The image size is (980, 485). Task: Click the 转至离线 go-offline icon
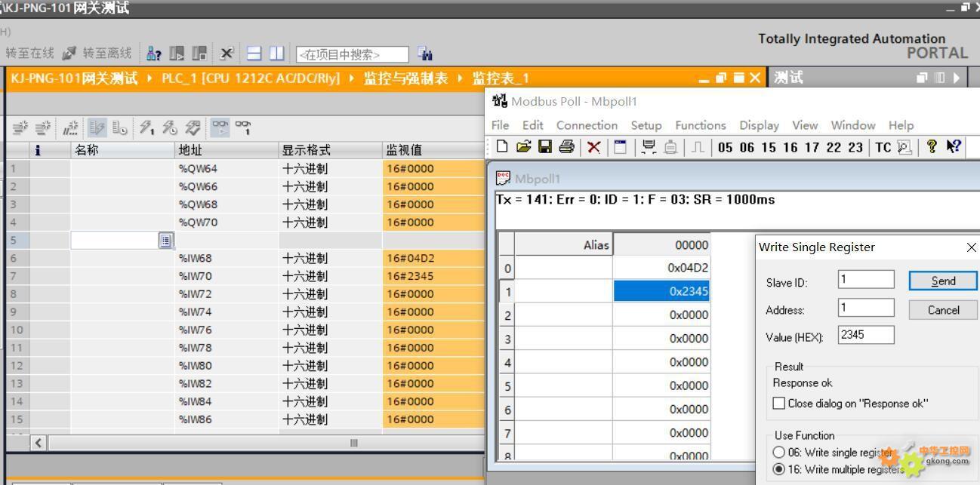pos(69,54)
